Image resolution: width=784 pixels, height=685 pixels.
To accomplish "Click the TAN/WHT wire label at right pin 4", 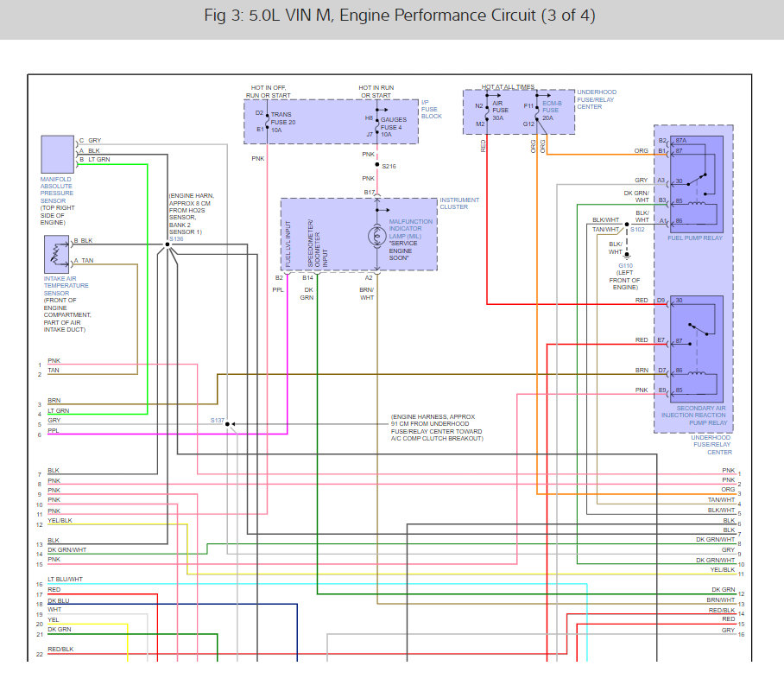I will click(721, 500).
